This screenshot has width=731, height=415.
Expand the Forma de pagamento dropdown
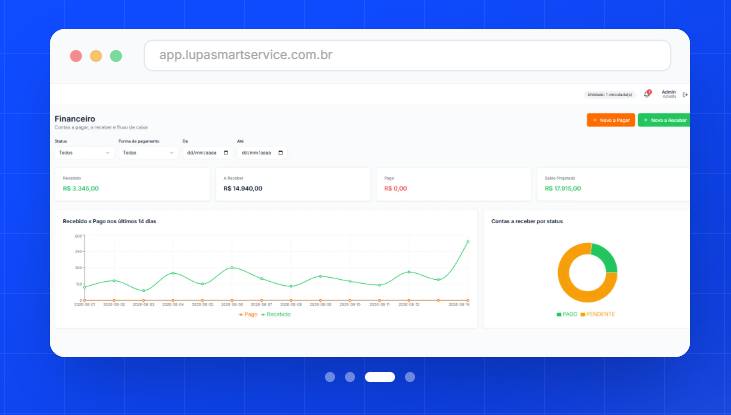click(148, 153)
